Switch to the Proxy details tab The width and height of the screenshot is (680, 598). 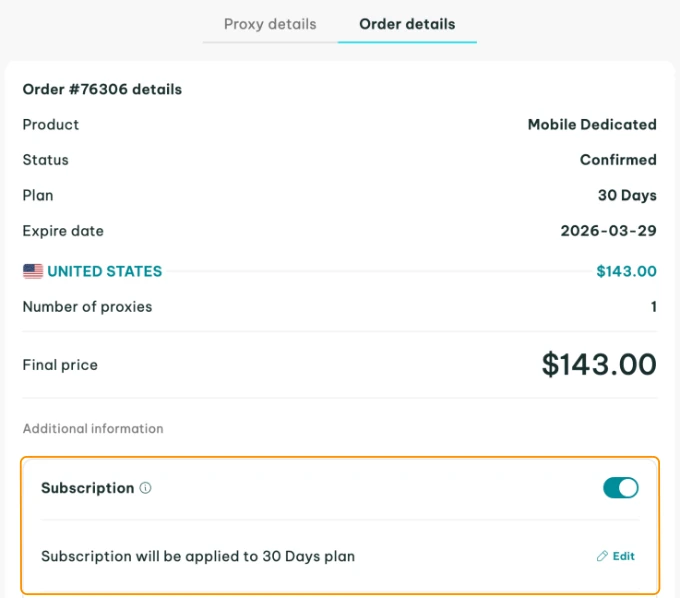pos(270,24)
